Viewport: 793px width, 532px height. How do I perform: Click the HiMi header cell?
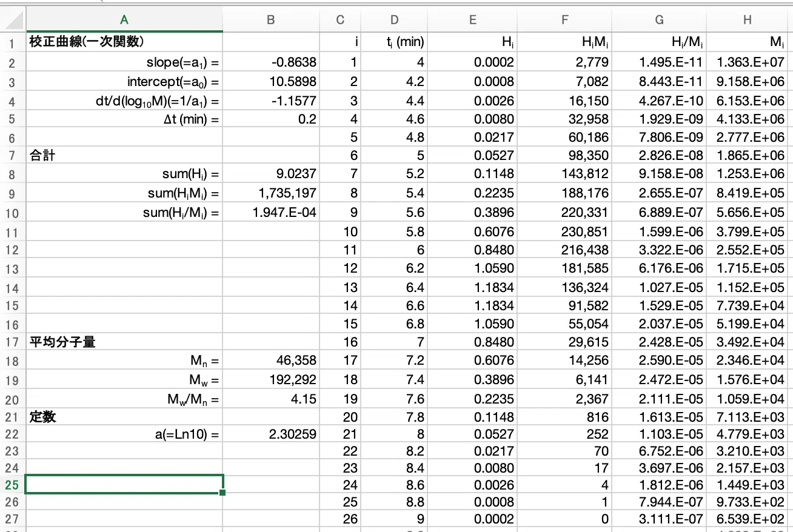point(565,42)
